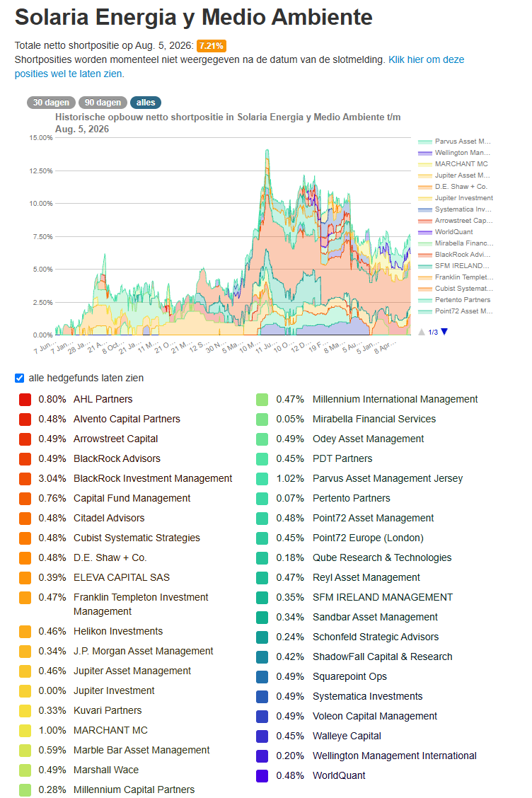Click Millennium International Management swatch

click(x=262, y=400)
